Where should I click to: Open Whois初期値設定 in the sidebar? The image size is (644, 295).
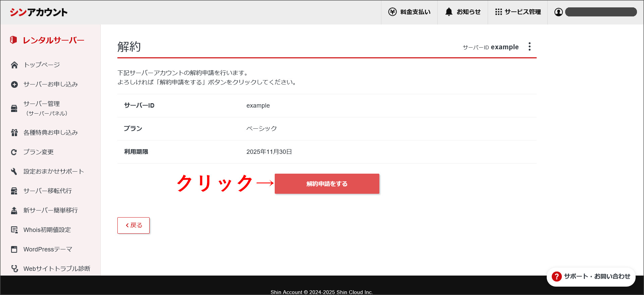click(x=47, y=230)
